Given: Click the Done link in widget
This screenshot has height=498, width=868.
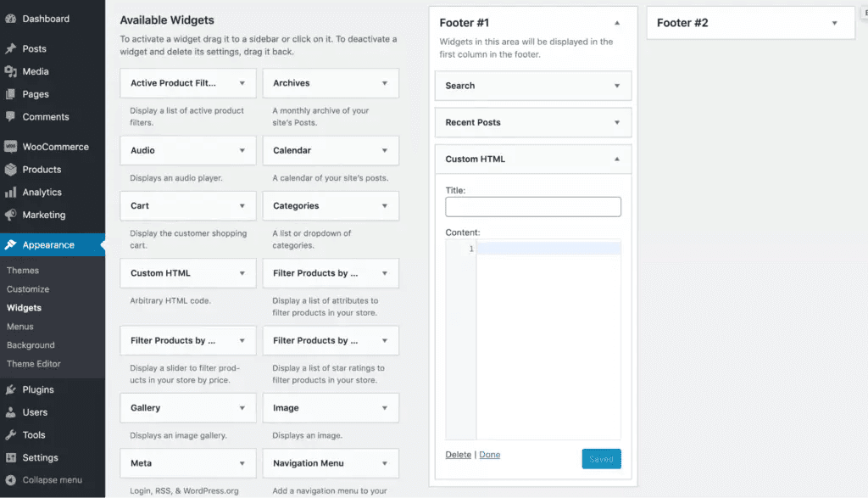Looking at the screenshot, I should coord(490,455).
